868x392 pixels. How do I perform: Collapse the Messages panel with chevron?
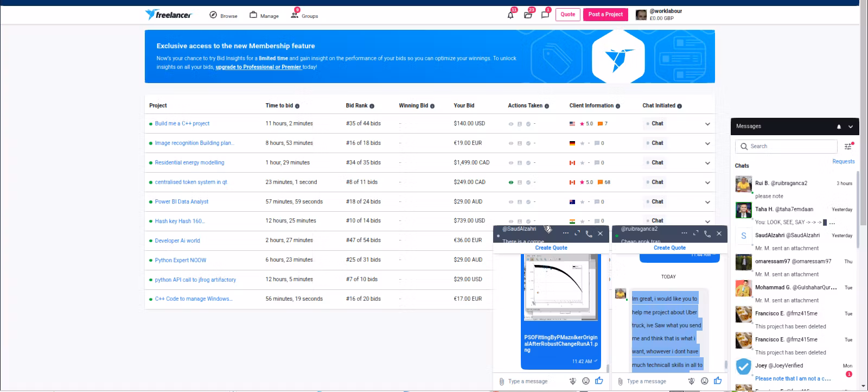(x=851, y=127)
